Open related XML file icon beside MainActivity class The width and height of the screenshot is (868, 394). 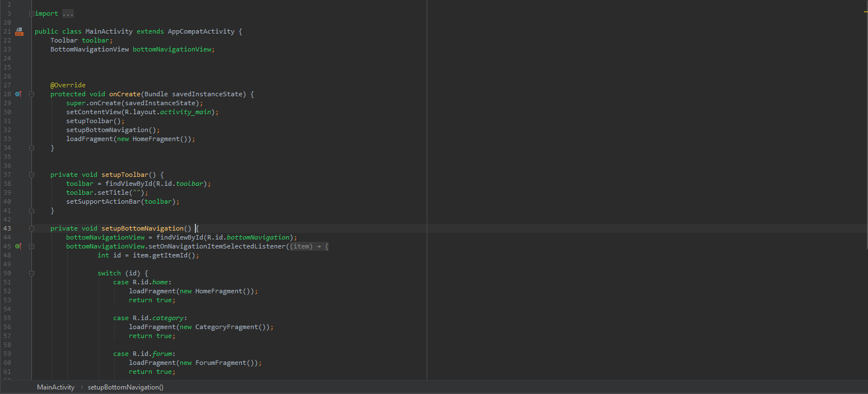[x=19, y=31]
